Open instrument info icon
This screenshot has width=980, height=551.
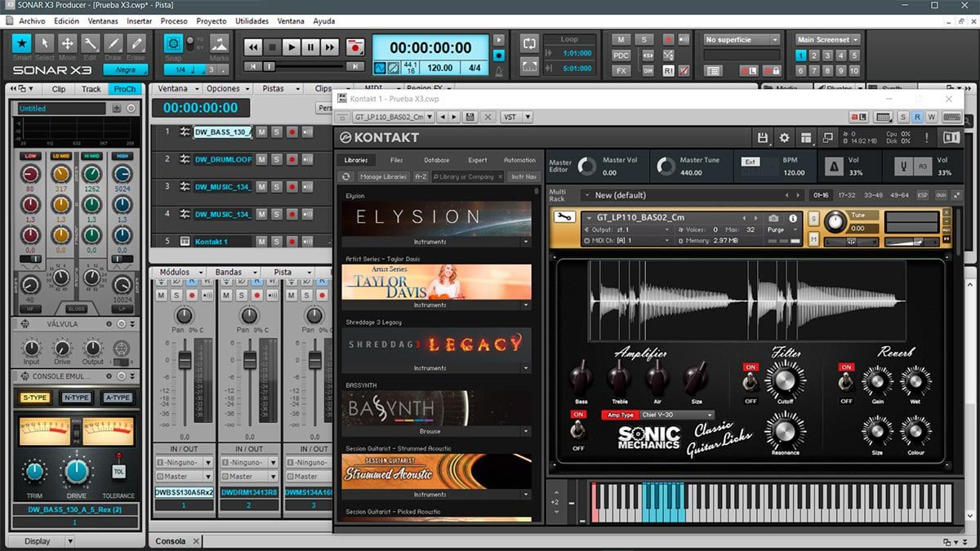[x=792, y=219]
